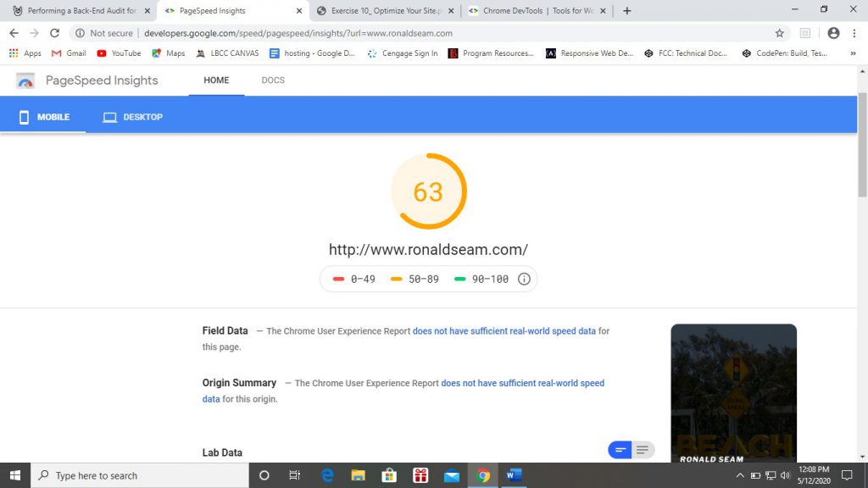Select the Mobile results tab
The image size is (868, 488).
coord(44,117)
